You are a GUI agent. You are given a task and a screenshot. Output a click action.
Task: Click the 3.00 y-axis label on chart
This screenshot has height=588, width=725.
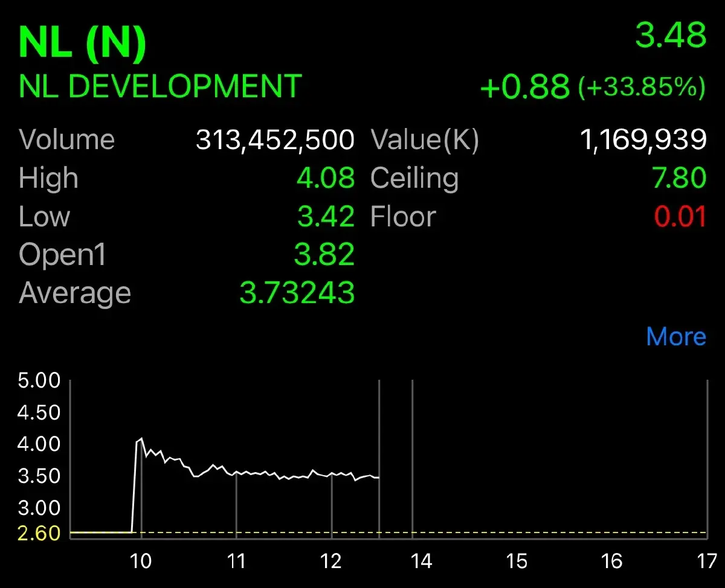coord(39,508)
